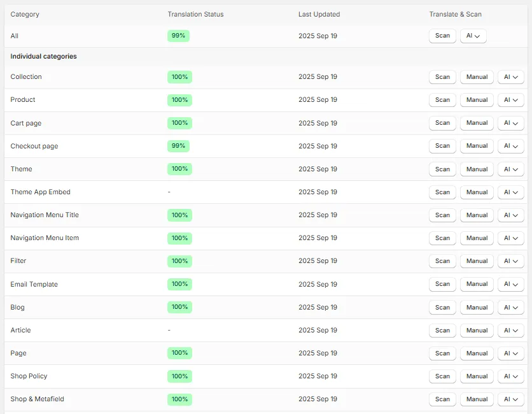Select the Category column header

pos(25,14)
